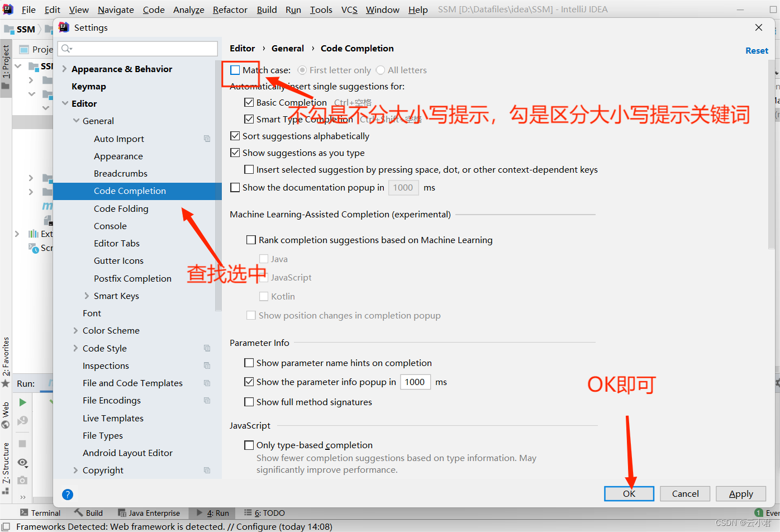Click the Build hammer tool window icon
This screenshot has width=780, height=532.
(79, 512)
